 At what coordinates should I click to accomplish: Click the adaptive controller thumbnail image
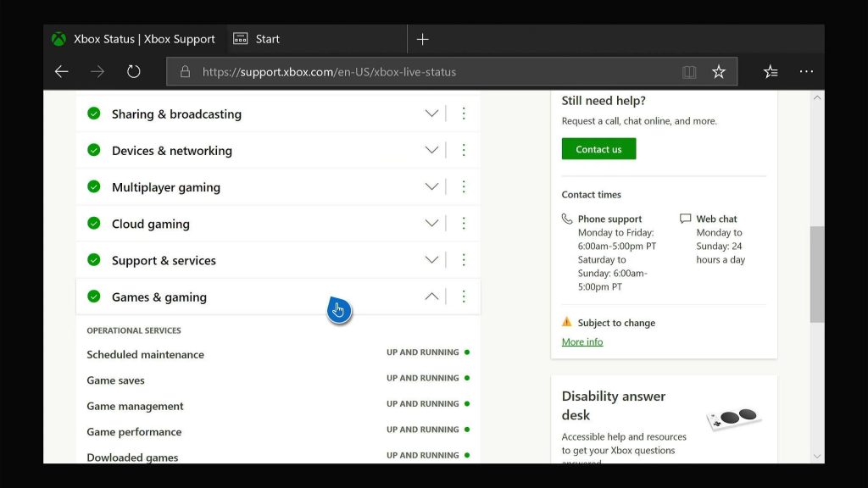pyautogui.click(x=734, y=419)
